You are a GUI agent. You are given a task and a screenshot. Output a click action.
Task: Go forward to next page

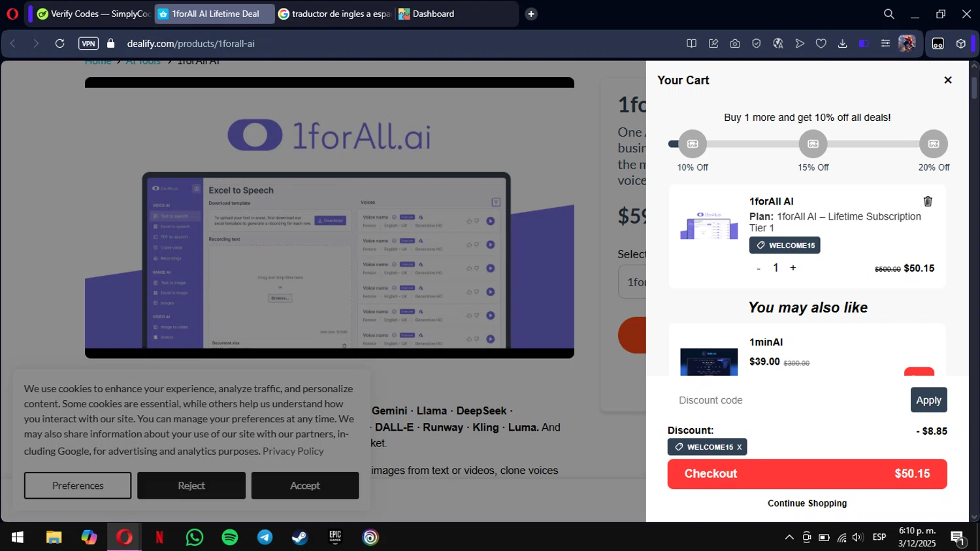[x=36, y=43]
